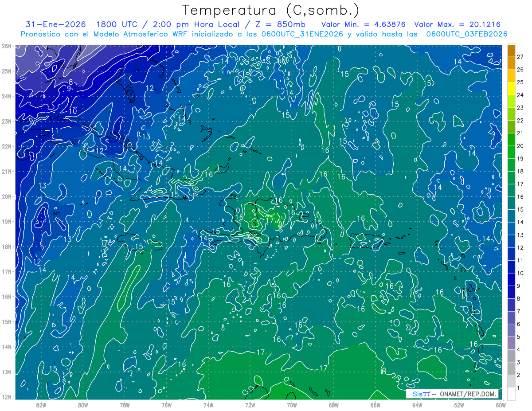Click the contour label "11" near 22N

55,130
